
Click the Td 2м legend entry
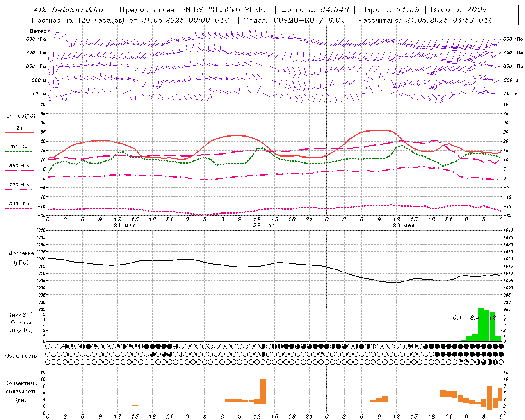19,147
